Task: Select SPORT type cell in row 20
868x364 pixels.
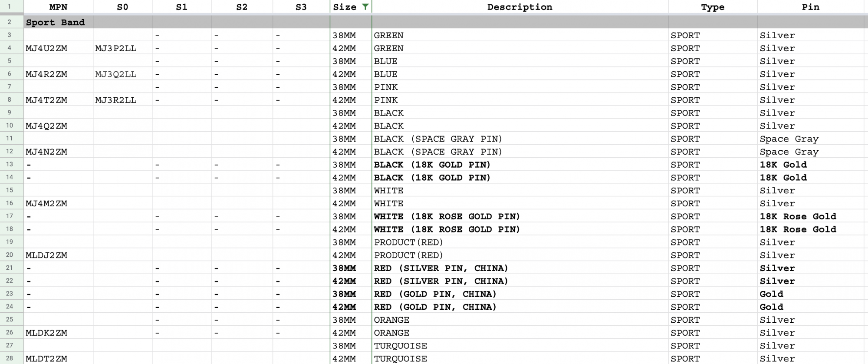Action: point(713,255)
